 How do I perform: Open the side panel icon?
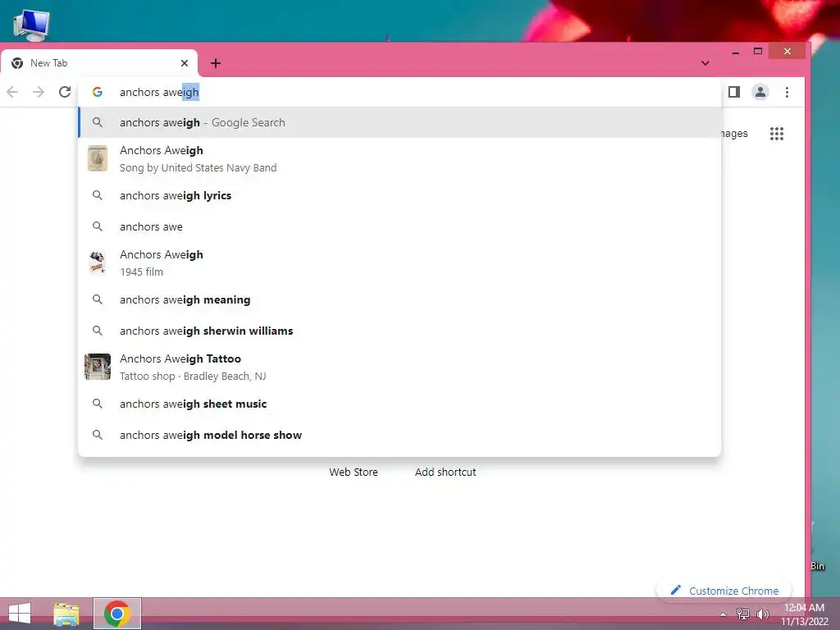734,92
